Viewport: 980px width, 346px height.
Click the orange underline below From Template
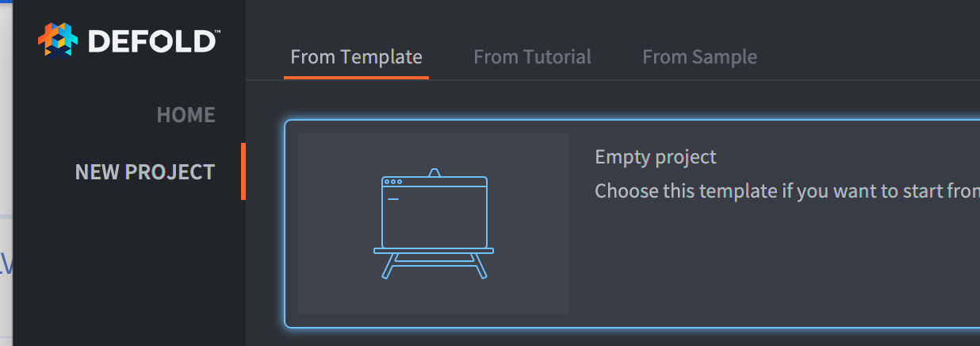tap(356, 77)
